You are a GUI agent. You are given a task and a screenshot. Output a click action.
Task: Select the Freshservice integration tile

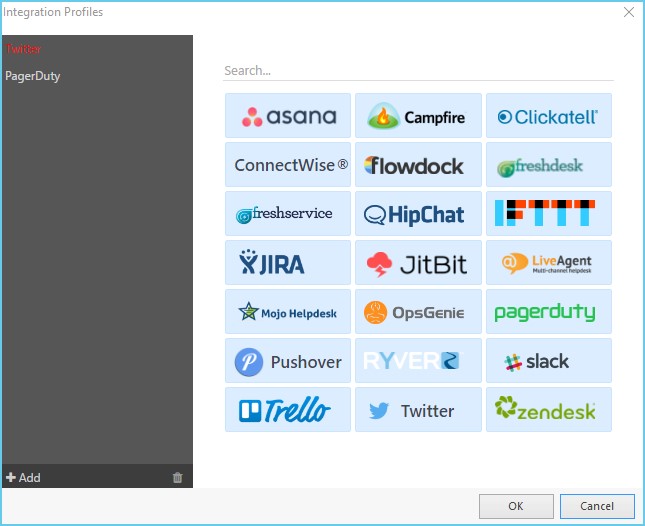[x=288, y=213]
